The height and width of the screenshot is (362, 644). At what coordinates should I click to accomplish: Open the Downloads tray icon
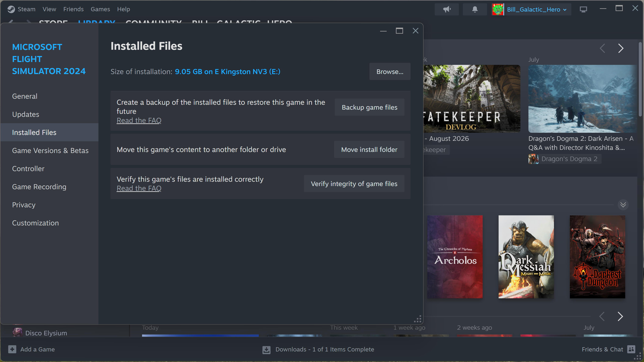266,349
